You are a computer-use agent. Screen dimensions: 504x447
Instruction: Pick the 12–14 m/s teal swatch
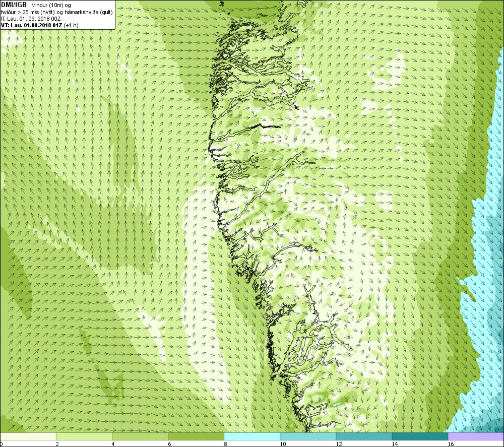coord(364,436)
